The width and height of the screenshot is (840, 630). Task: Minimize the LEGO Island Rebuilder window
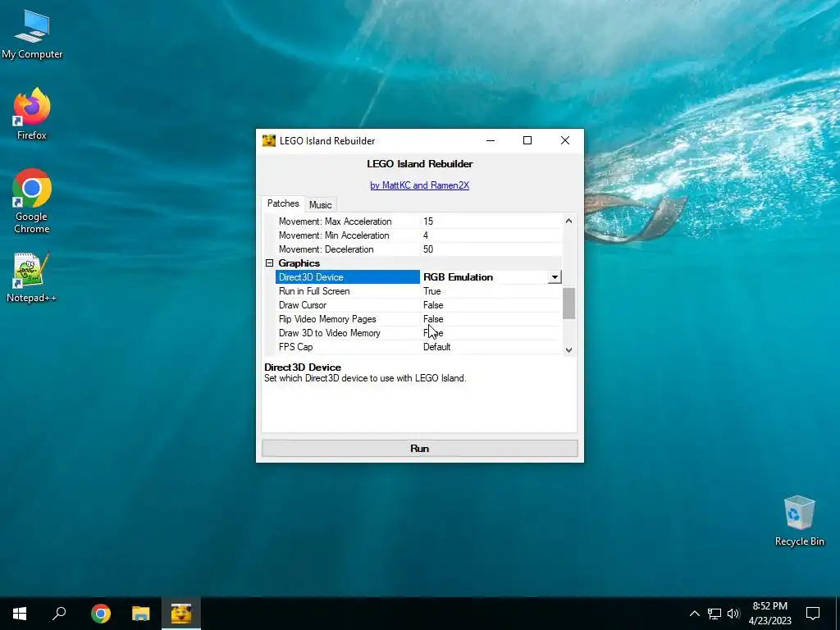(x=491, y=140)
